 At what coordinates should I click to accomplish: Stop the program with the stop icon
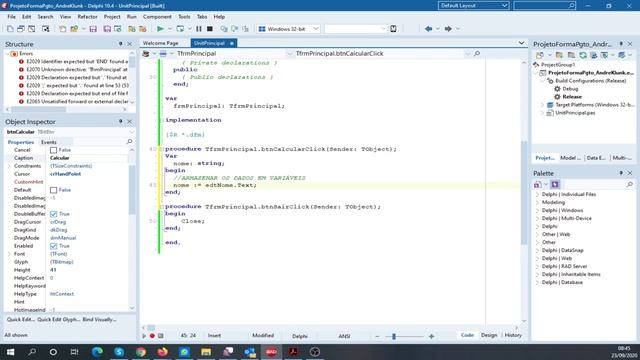tap(209, 29)
